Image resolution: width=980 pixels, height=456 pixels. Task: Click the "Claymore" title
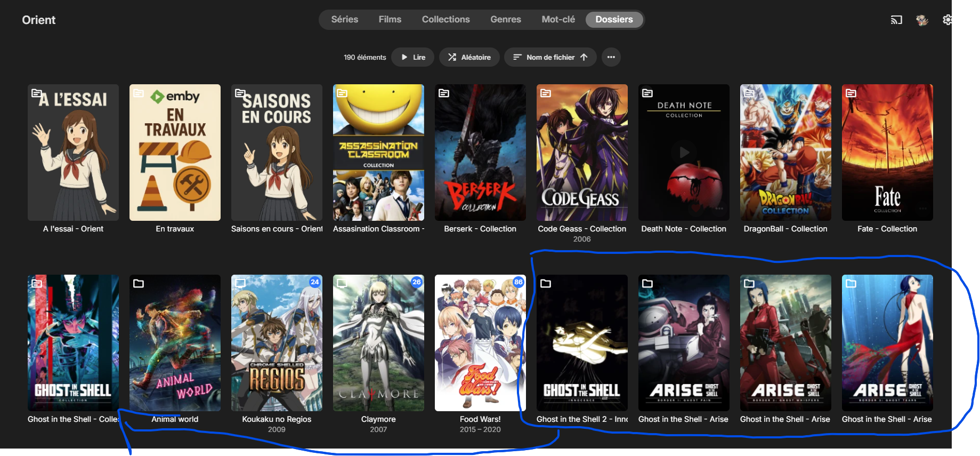click(x=378, y=419)
